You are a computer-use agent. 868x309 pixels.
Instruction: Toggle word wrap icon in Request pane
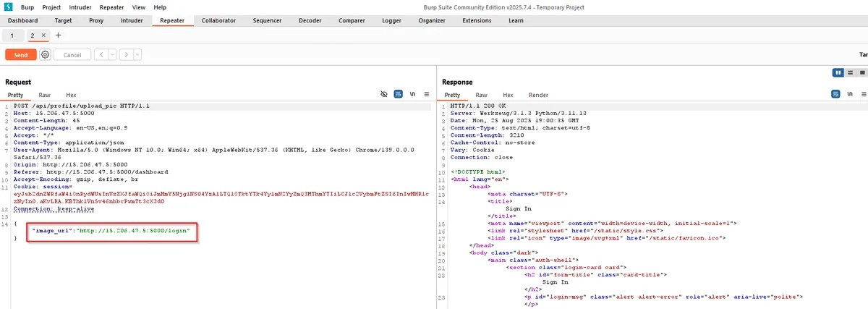(x=399, y=95)
